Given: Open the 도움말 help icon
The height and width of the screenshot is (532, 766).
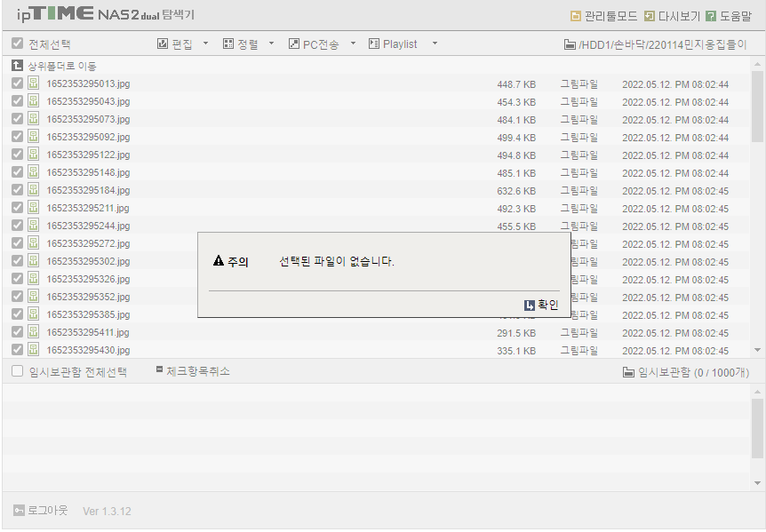Looking at the screenshot, I should click(711, 16).
